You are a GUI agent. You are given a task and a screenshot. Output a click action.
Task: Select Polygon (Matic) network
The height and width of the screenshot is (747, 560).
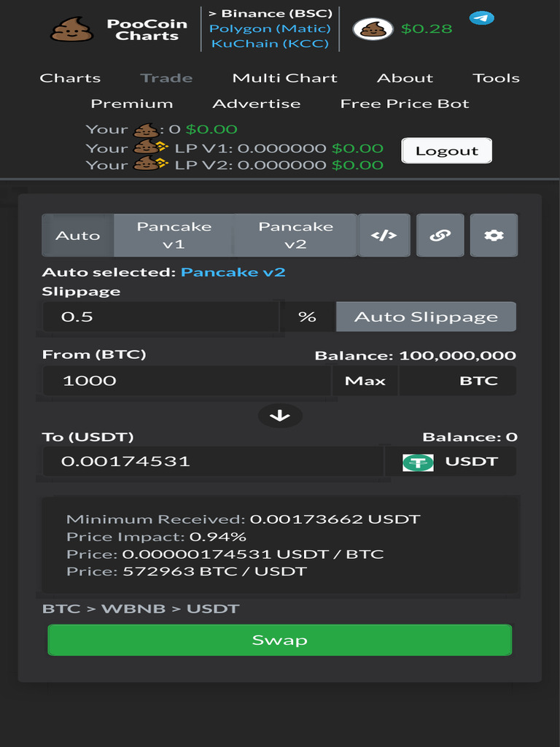(x=270, y=28)
